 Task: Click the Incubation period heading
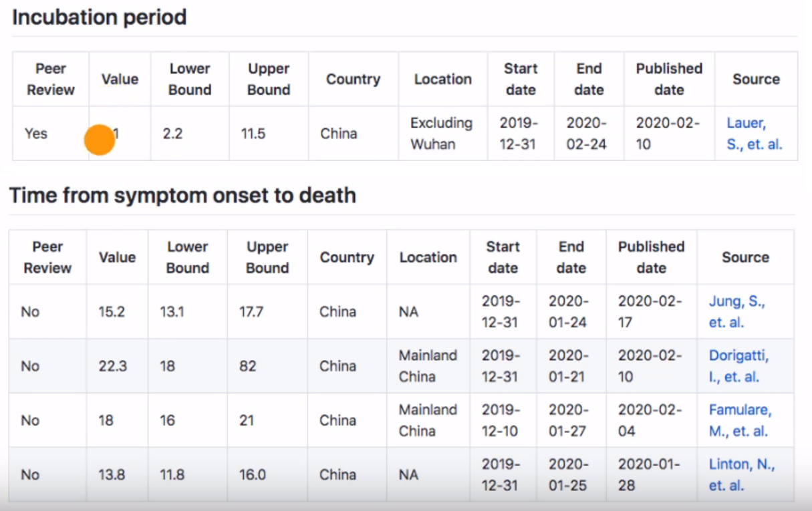[x=99, y=17]
